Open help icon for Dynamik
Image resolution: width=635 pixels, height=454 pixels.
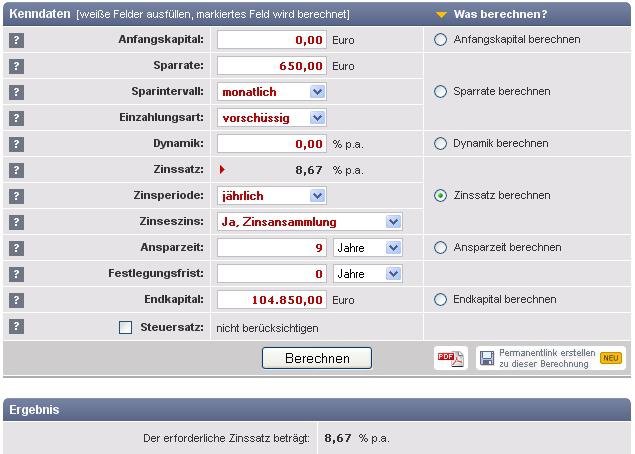point(16,144)
